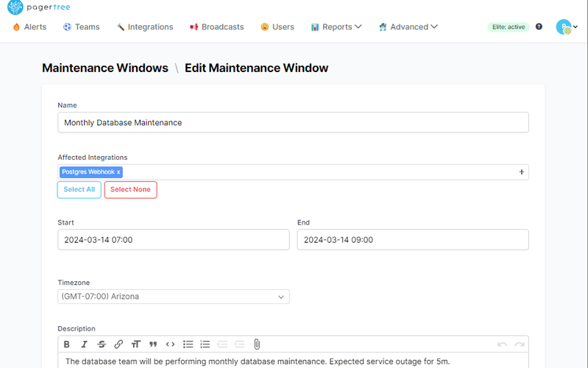The height and width of the screenshot is (368, 588).
Task: Apply strikethrough text formatting
Action: click(102, 344)
